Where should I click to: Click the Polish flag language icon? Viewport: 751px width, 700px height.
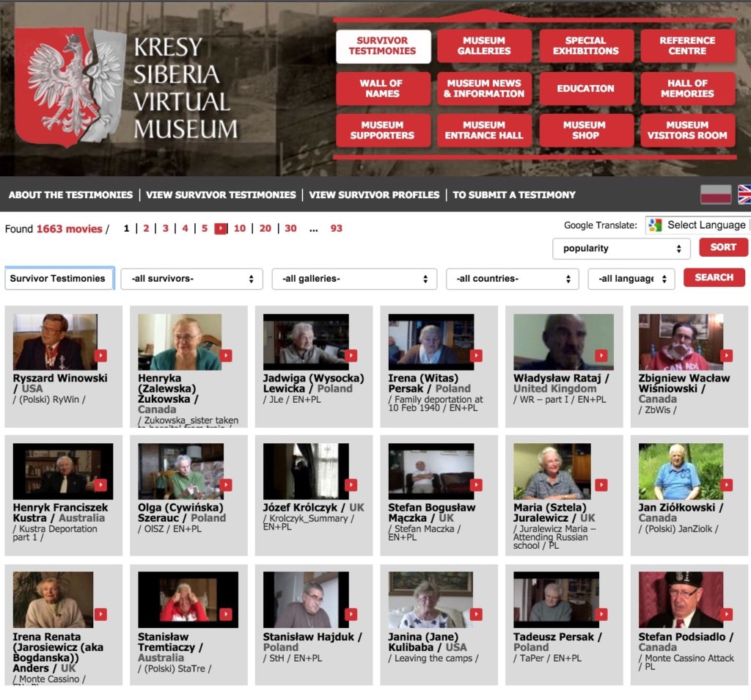tap(716, 194)
